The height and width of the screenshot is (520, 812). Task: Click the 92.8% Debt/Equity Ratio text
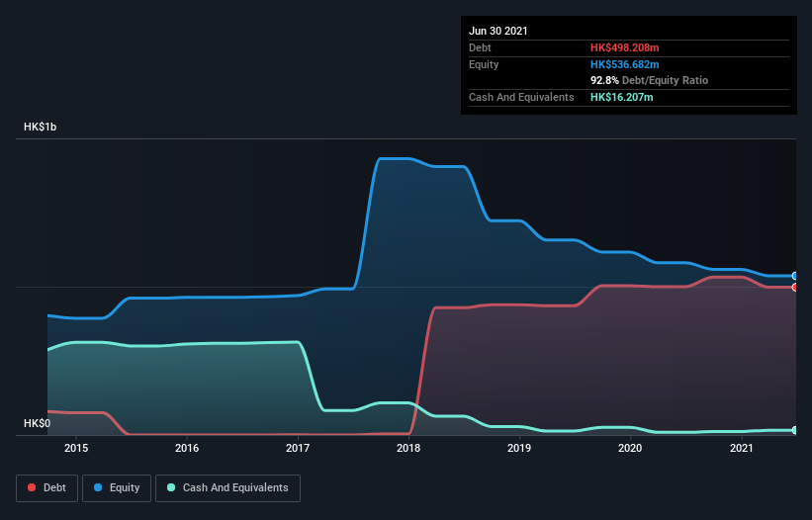pos(650,80)
